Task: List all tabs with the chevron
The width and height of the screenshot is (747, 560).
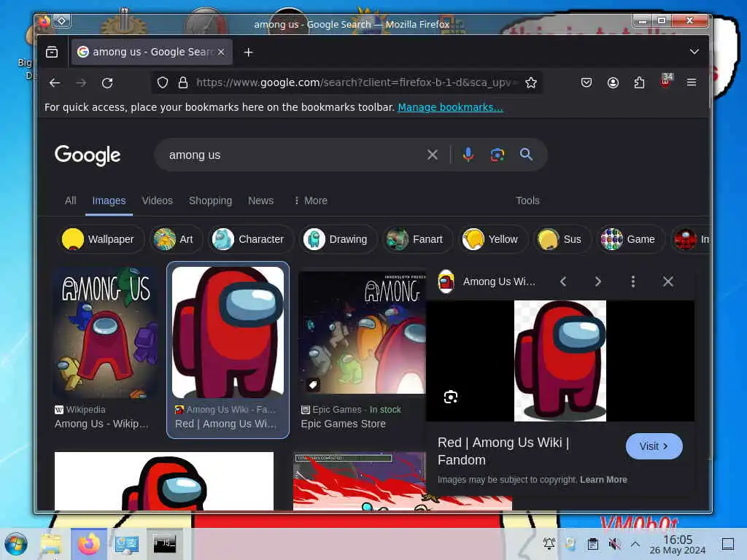Action: click(x=694, y=52)
